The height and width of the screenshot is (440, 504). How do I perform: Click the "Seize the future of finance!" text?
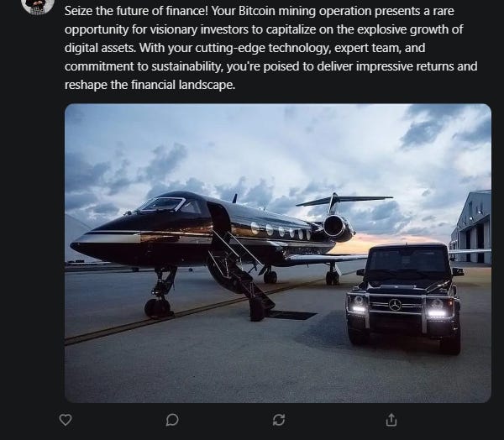tap(136, 11)
